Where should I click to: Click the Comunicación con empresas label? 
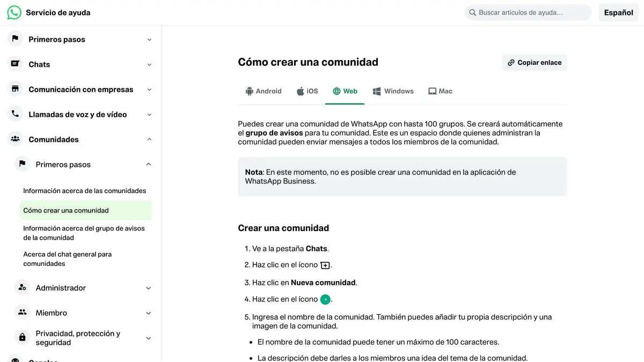point(81,90)
